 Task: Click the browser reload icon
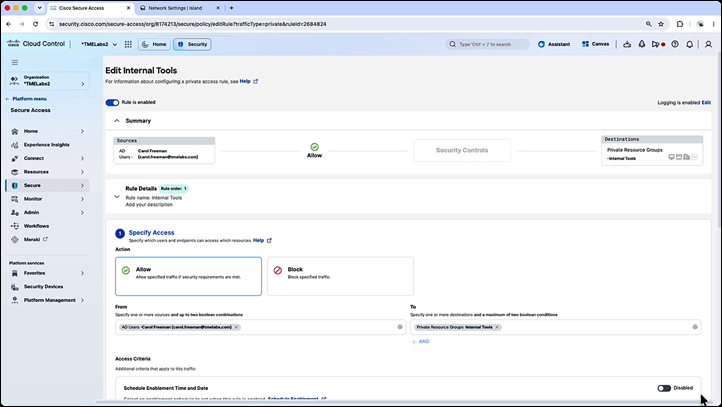click(x=35, y=24)
